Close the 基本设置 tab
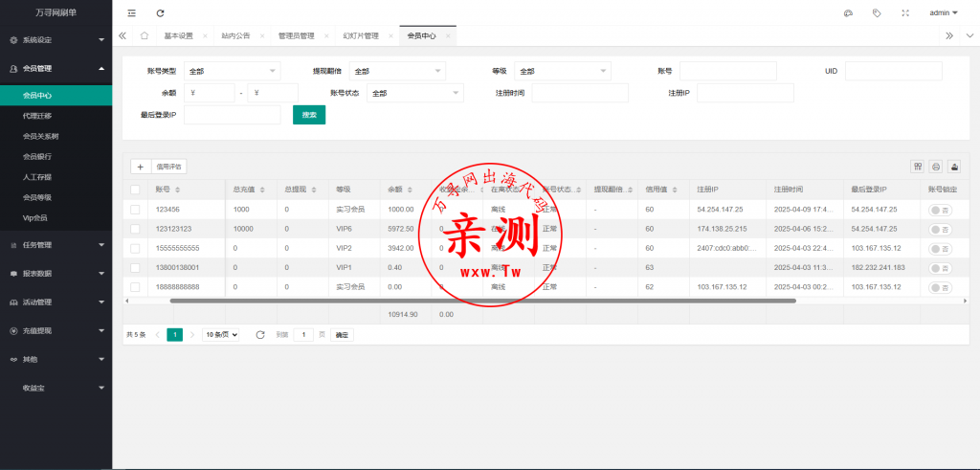Image resolution: width=980 pixels, height=470 pixels. 205,36
